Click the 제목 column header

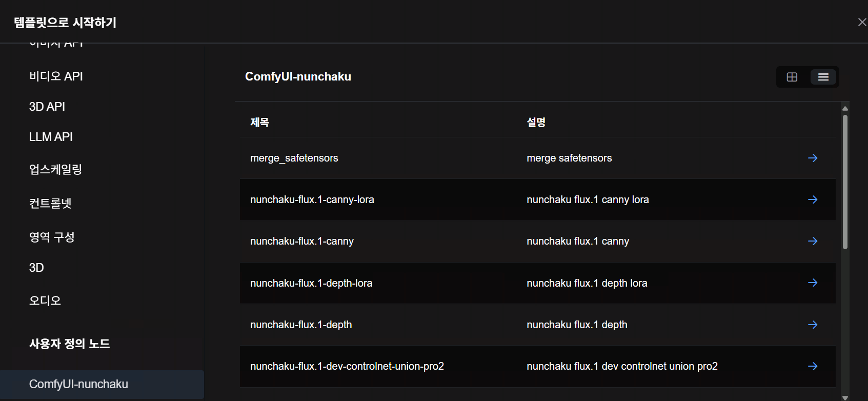(x=259, y=122)
